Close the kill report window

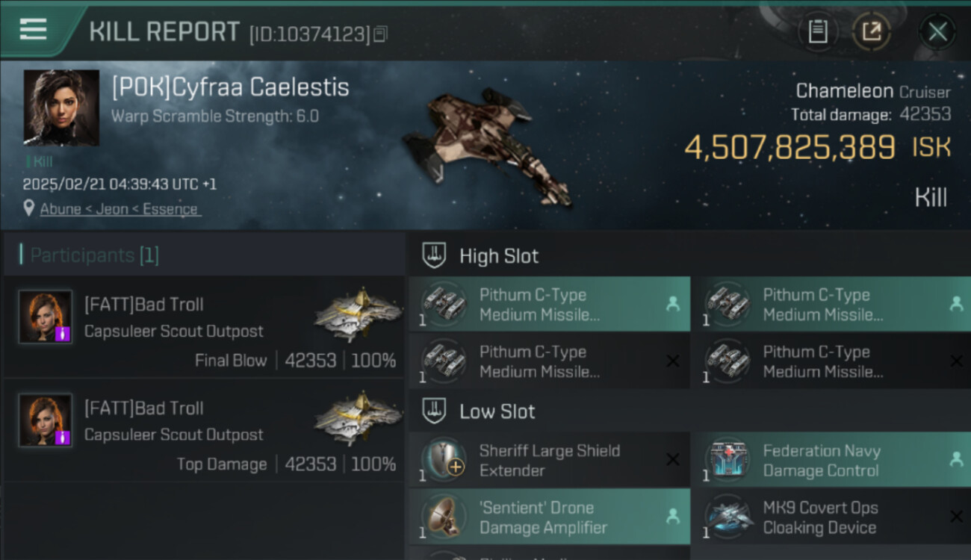pos(937,32)
